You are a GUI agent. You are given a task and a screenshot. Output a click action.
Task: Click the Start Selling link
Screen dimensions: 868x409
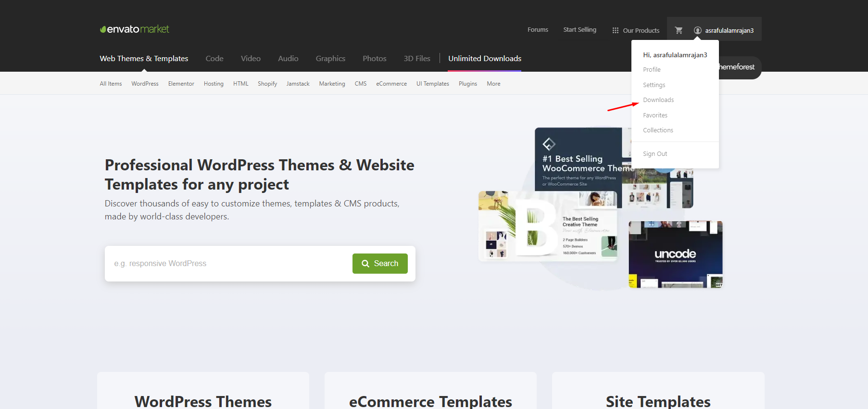579,30
